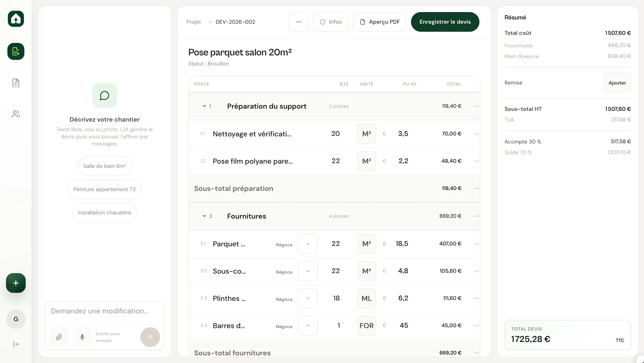The width and height of the screenshot is (644, 363).
Task: Open the dropdown on Sous-co... row
Action: [x=307, y=271]
